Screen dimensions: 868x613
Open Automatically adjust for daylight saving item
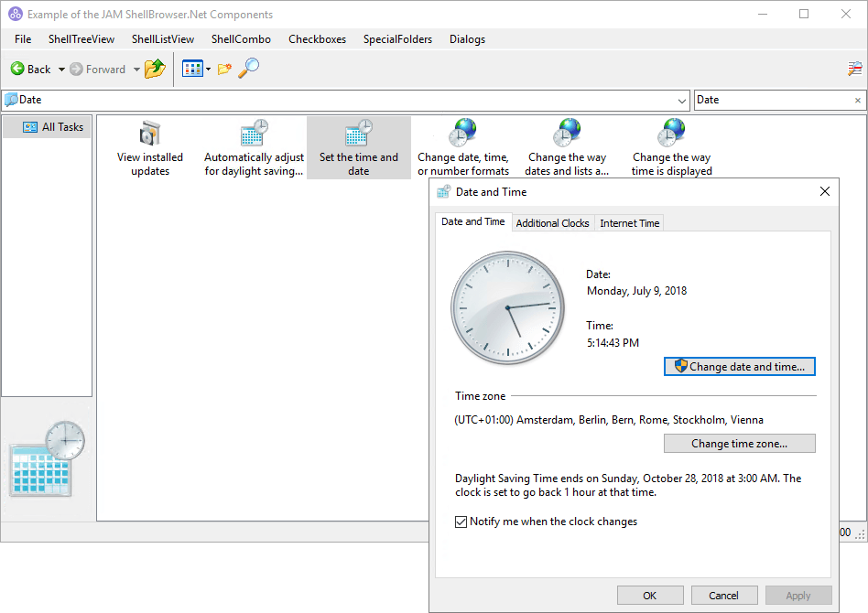pos(254,148)
